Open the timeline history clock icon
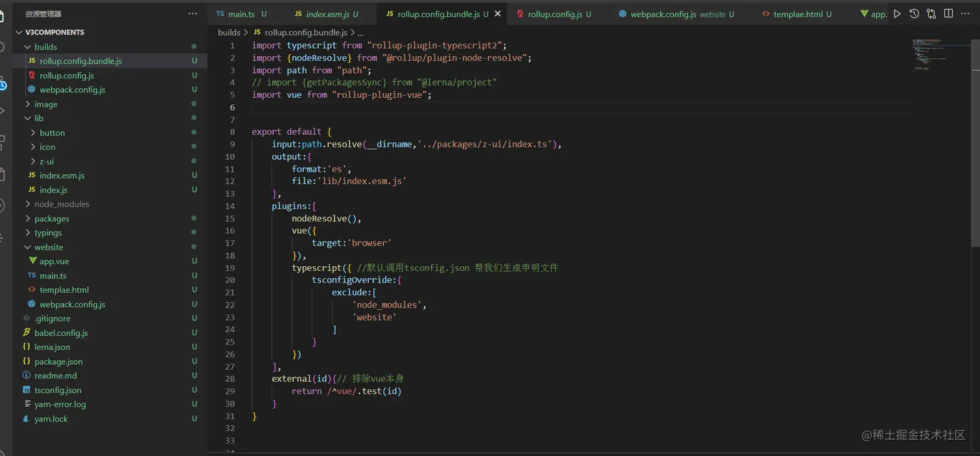The height and width of the screenshot is (456, 980). [914, 14]
